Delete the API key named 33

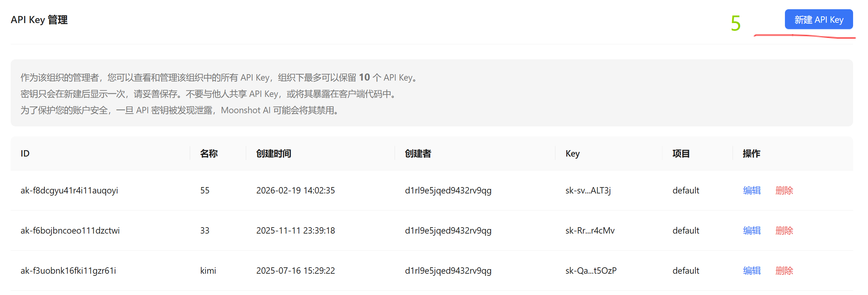784,231
